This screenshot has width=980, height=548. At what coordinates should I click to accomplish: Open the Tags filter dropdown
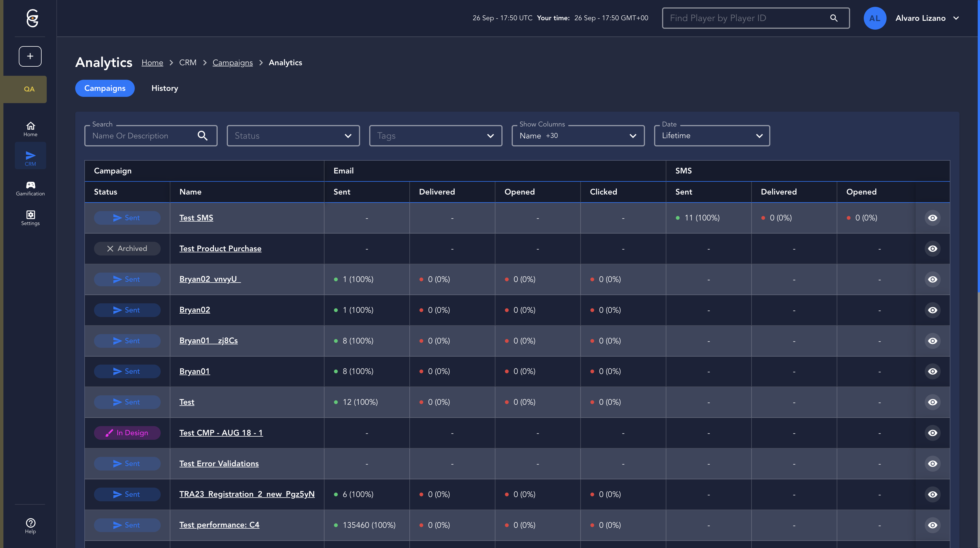435,136
